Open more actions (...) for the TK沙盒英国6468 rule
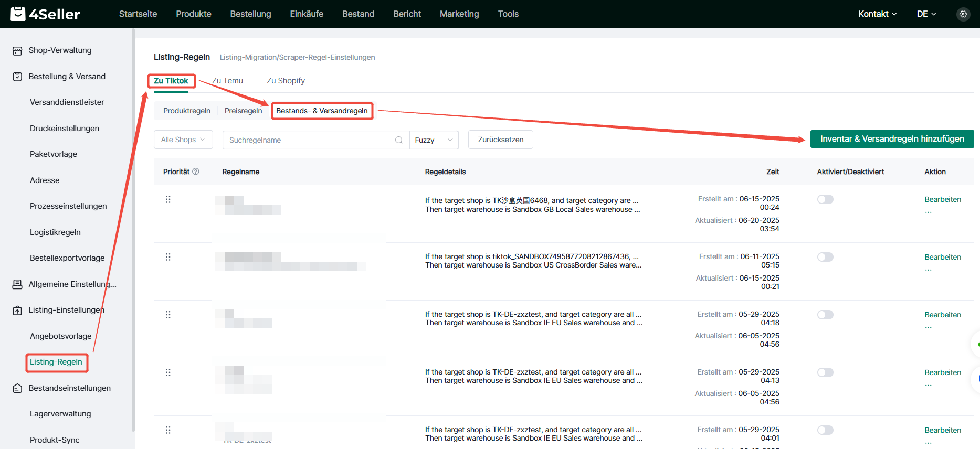 [929, 211]
